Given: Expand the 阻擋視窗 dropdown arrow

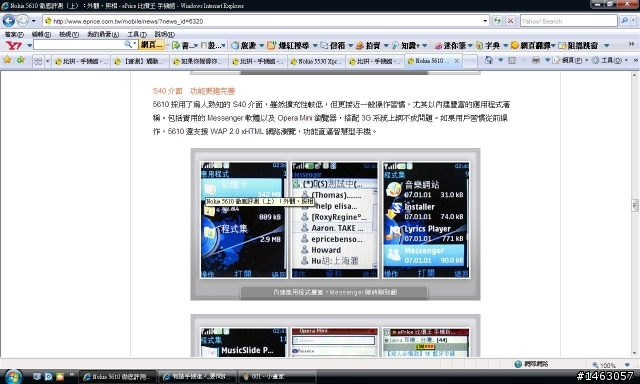Looking at the screenshot, I should pyautogui.click(x=607, y=46).
